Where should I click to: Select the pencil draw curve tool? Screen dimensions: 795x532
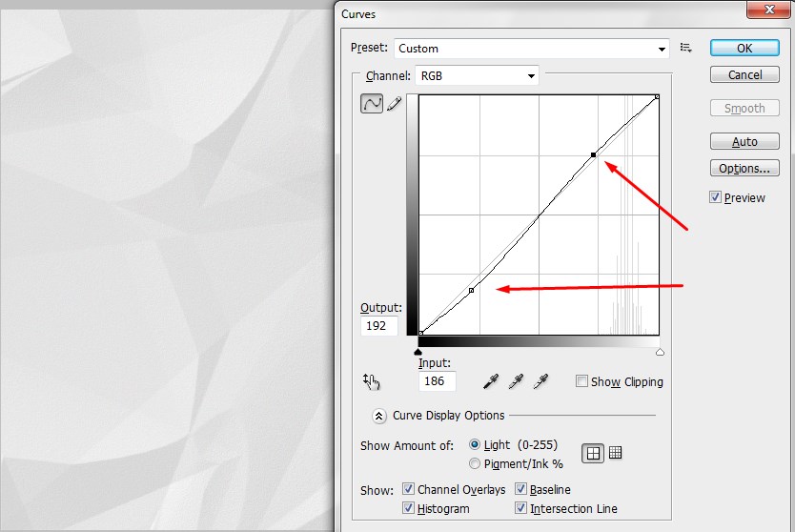394,104
